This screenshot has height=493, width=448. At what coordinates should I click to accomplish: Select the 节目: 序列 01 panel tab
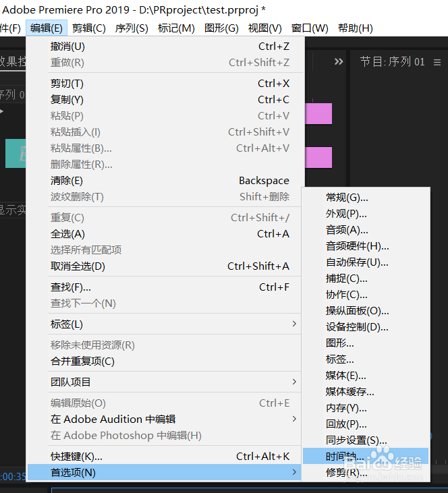pos(392,61)
